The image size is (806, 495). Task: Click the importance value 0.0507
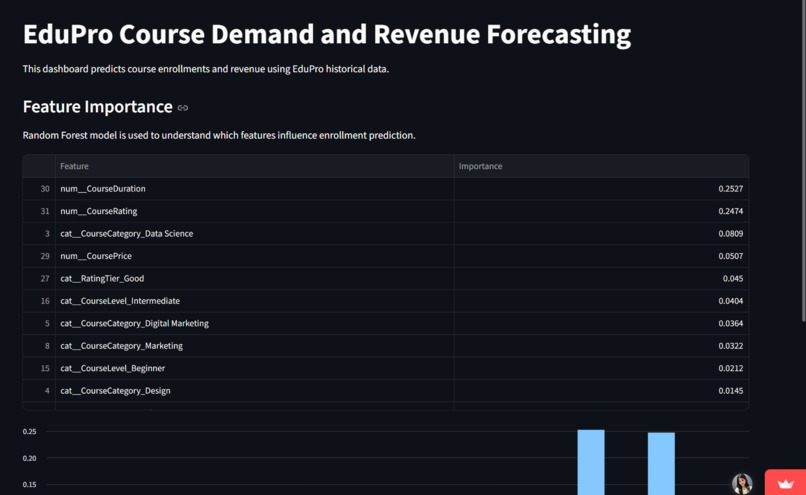(730, 256)
